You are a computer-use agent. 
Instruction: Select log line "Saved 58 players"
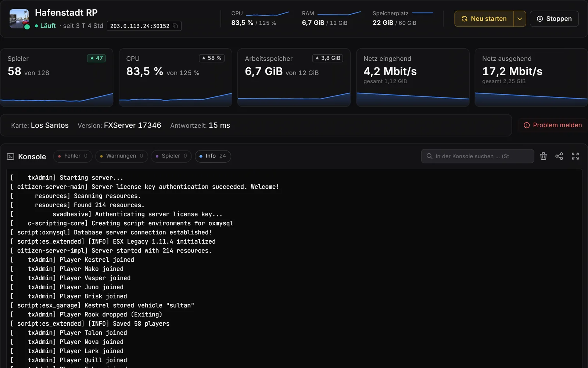tap(90, 323)
